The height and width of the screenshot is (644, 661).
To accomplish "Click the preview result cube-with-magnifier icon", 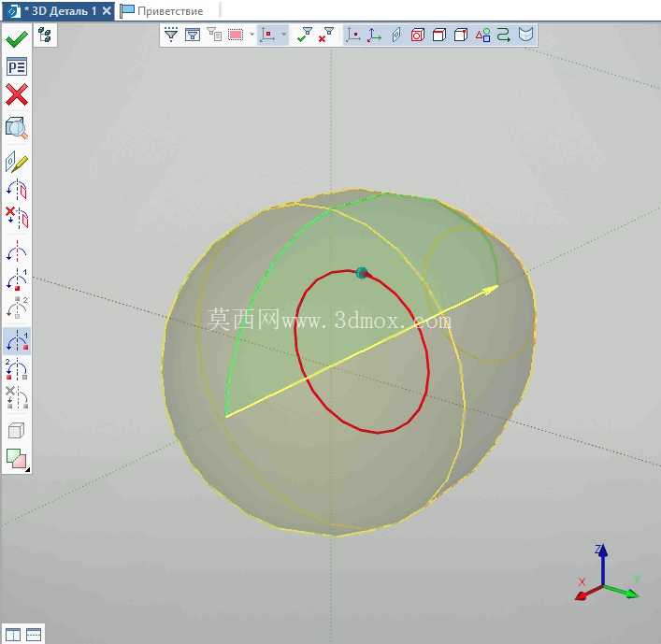I will pos(17,128).
